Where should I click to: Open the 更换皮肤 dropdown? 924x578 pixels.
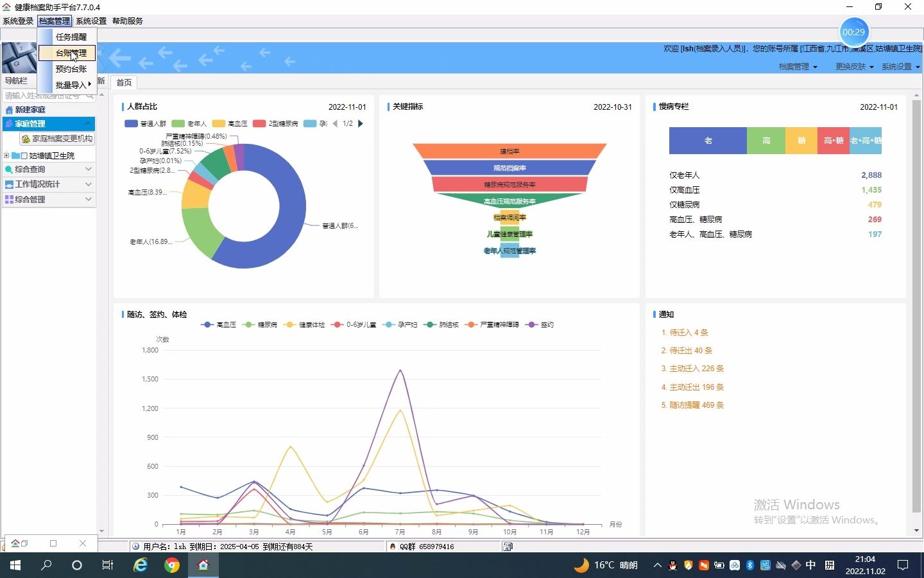[855, 67]
